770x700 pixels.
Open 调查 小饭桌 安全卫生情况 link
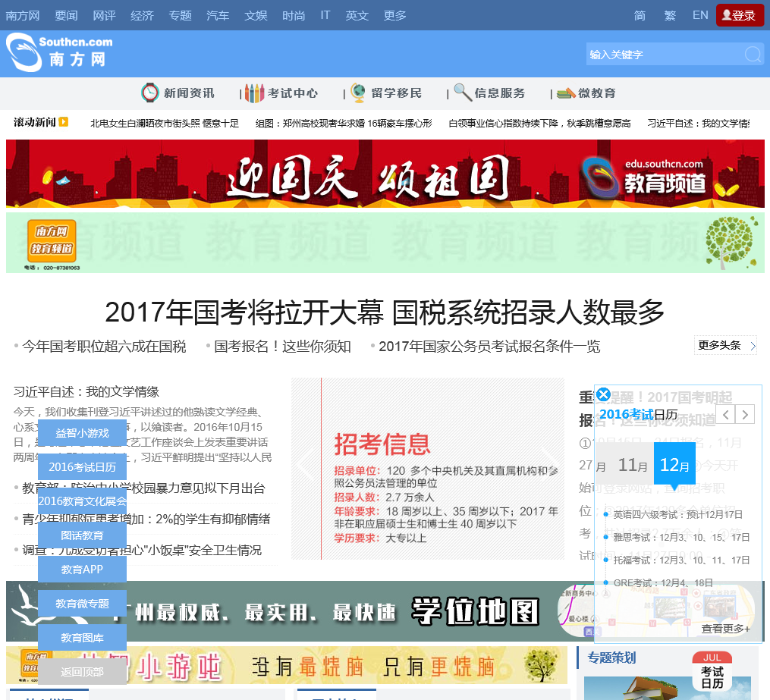pos(142,551)
